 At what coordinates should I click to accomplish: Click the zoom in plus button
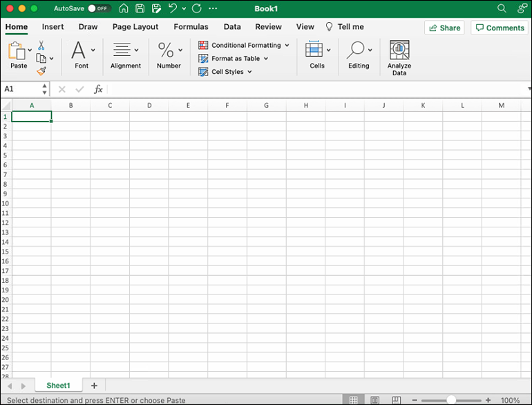click(x=488, y=400)
